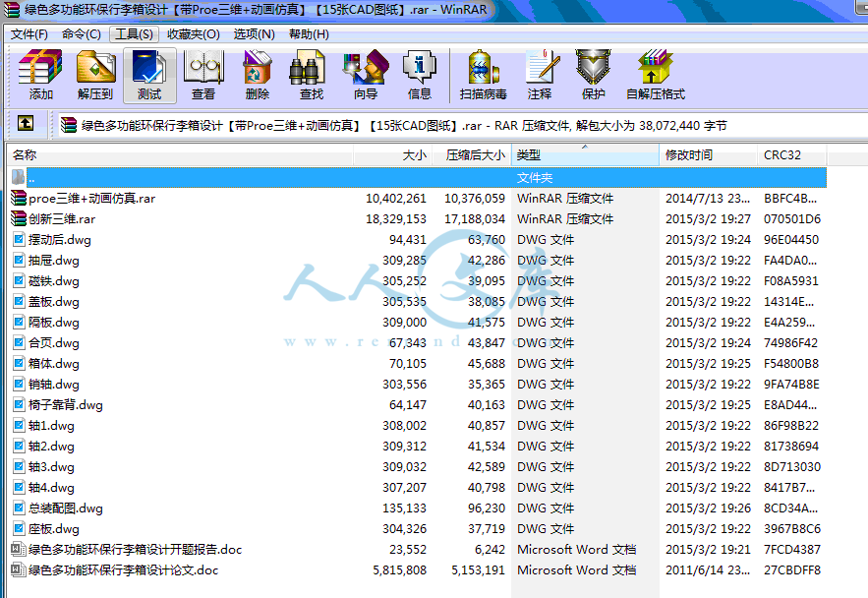Select the proe三维+动画仿真.rar file icon

click(x=19, y=198)
